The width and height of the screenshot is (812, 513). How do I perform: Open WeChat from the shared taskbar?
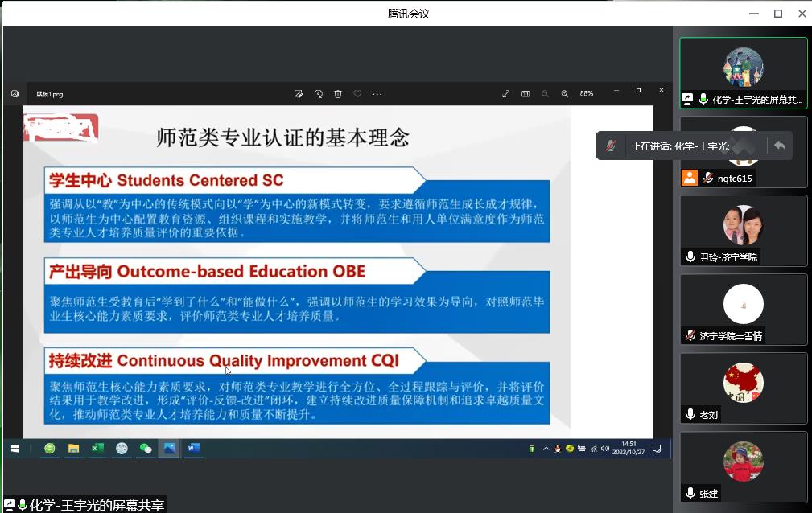[x=146, y=449]
